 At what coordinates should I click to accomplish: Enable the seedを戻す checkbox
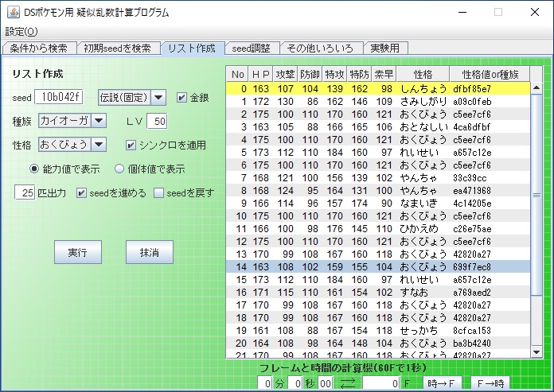pos(158,193)
